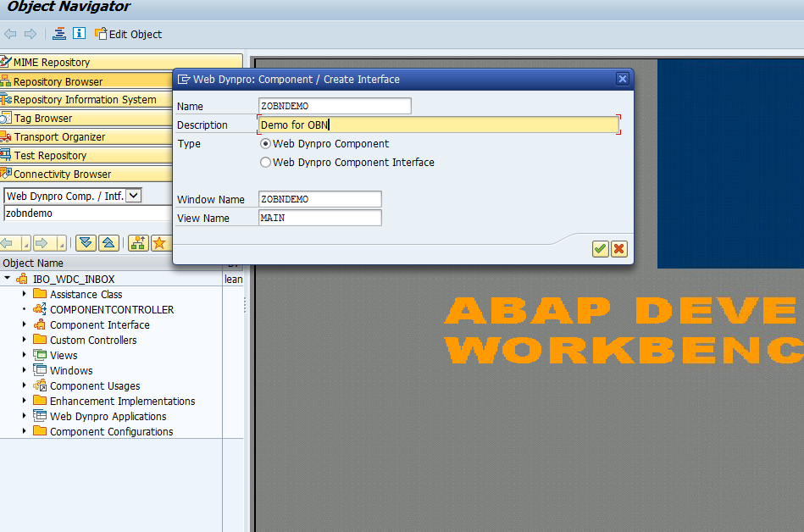
Task: Close the Create Interface dialog
Action: [622, 79]
